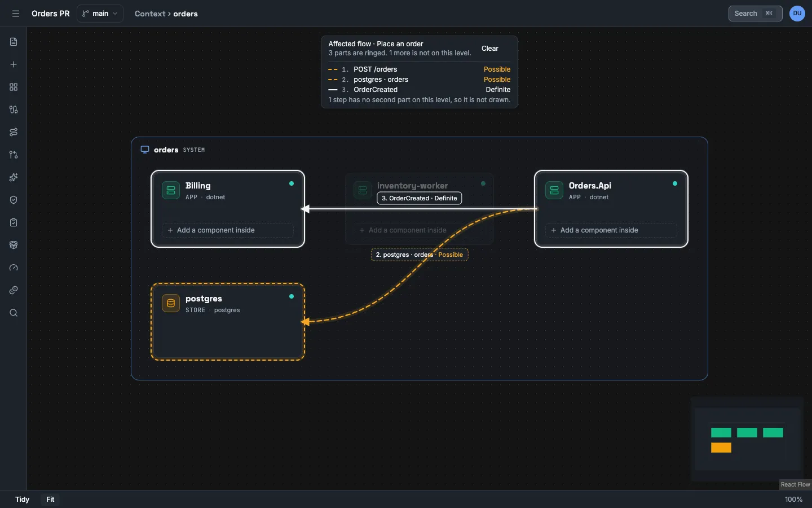Open the gauge icon in the sidebar
This screenshot has height=508, width=812.
(14, 268)
